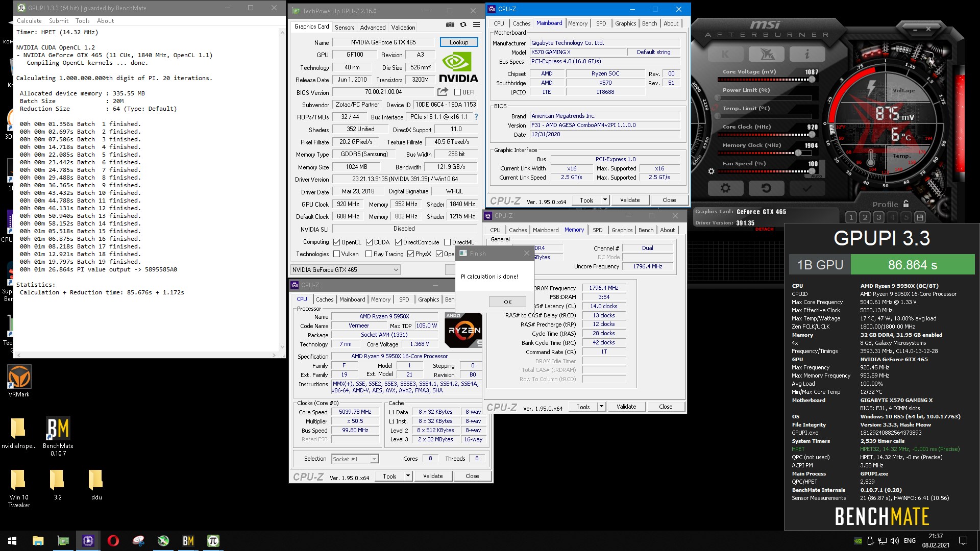
Task: Toggle the Vulkan checkbox
Action: (336, 254)
